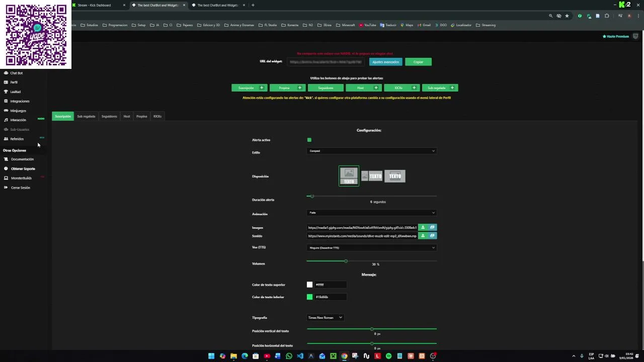The height and width of the screenshot is (362, 644).
Task: Switch to the Propina alert tab
Action: tap(142, 116)
